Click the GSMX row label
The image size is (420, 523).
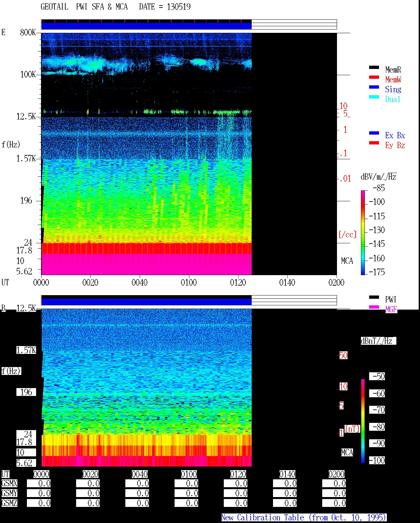pyautogui.click(x=10, y=484)
